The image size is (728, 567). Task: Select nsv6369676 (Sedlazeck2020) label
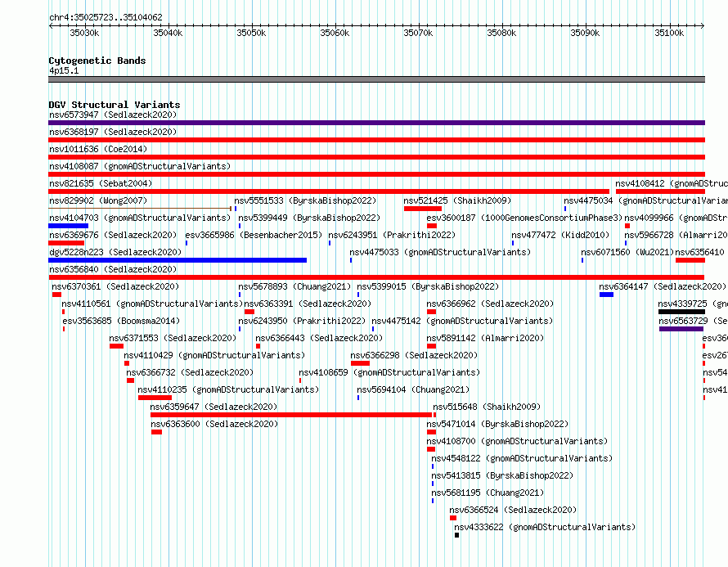113,235
